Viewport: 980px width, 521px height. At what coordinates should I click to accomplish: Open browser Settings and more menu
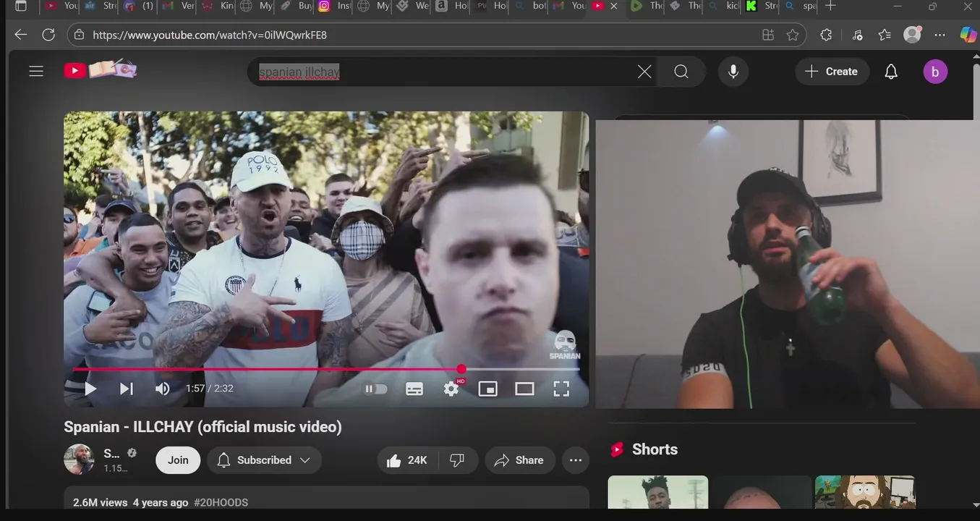click(x=939, y=35)
